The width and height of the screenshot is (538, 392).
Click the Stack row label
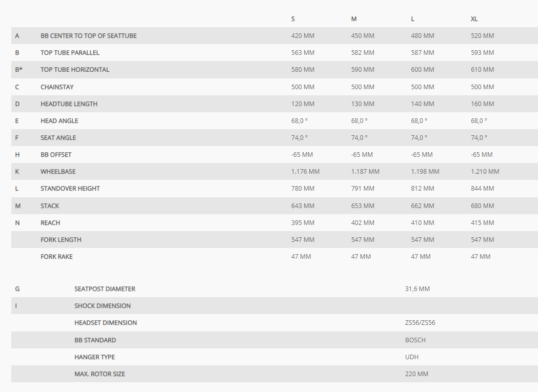pos(50,206)
